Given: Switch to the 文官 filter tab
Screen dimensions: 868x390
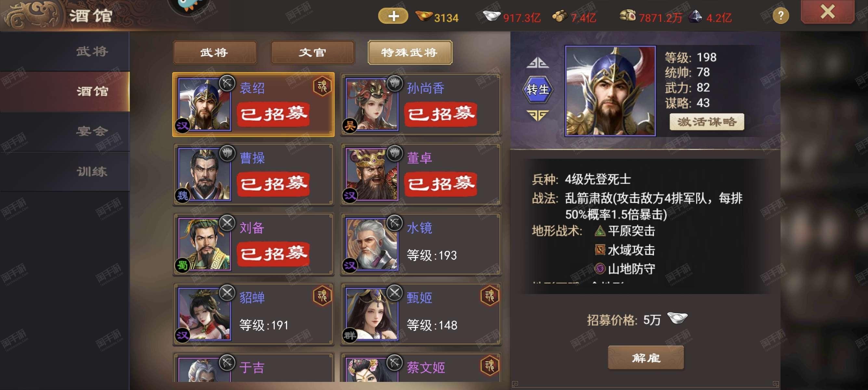Looking at the screenshot, I should click(313, 52).
